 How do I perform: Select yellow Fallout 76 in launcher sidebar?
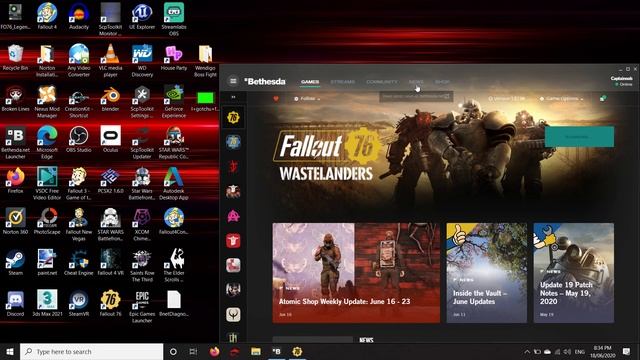(233, 118)
